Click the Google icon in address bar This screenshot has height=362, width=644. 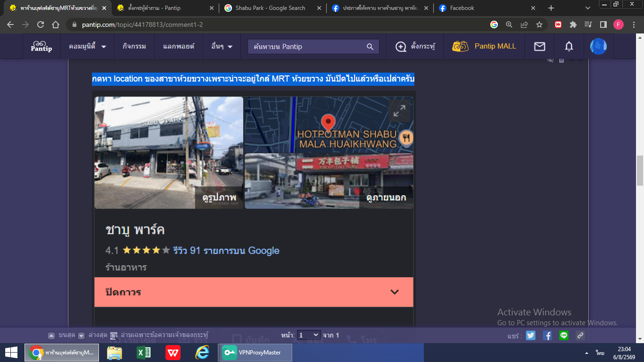pos(494,25)
